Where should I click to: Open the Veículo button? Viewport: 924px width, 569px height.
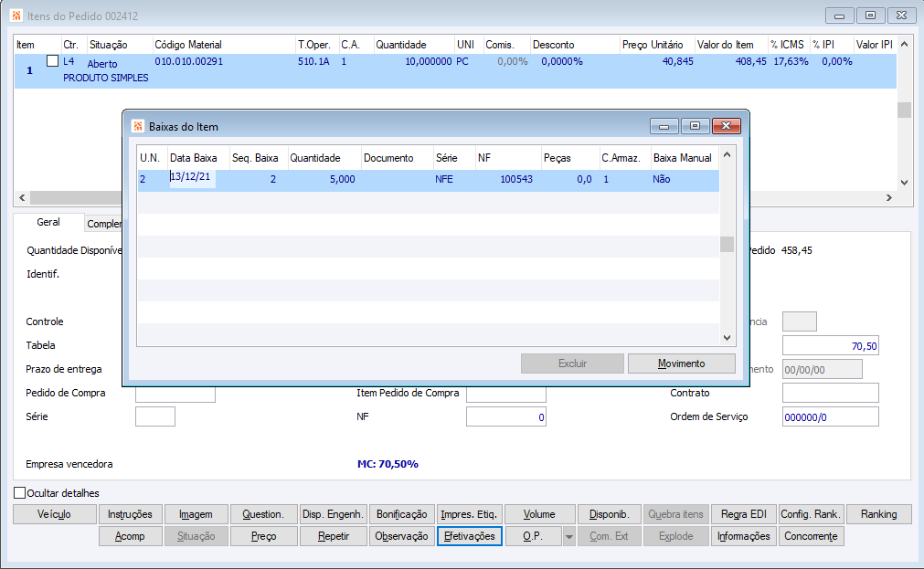(54, 514)
